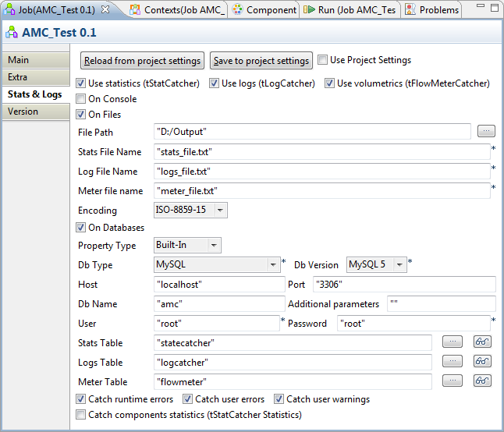Click the browse button for Logs Table
Image resolution: width=504 pixels, height=432 pixels.
(452, 361)
